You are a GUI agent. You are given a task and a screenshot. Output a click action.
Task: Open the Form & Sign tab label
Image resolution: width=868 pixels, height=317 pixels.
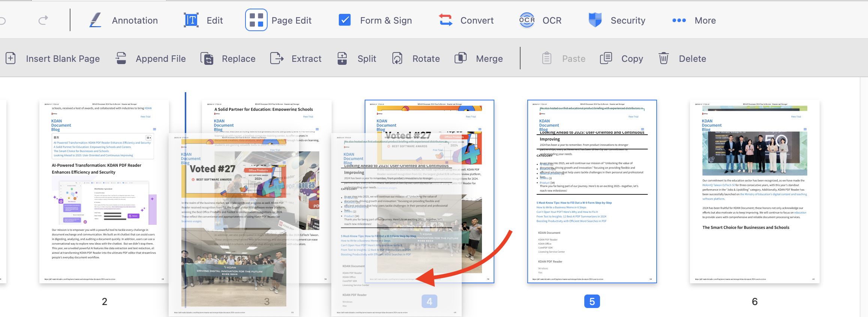click(x=386, y=21)
